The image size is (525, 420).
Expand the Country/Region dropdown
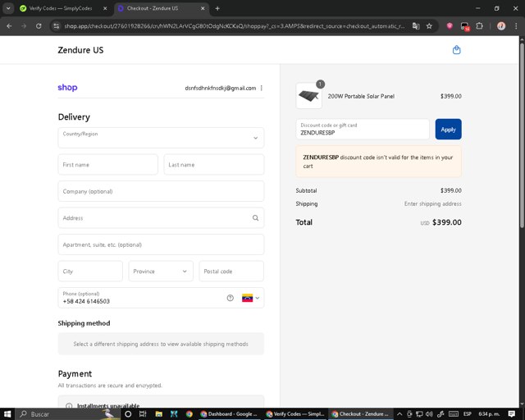point(161,138)
